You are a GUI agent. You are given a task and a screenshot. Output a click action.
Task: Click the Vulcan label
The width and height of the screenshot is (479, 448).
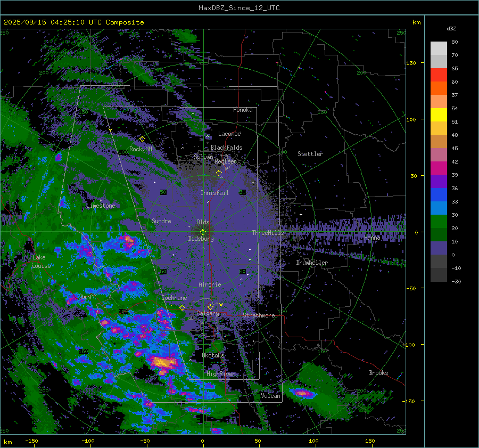pyautogui.click(x=270, y=396)
